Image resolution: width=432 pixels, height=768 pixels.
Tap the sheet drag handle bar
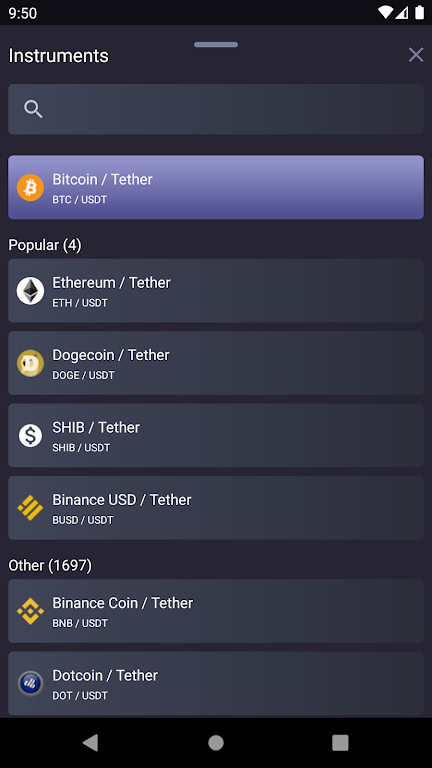pyautogui.click(x=216, y=45)
